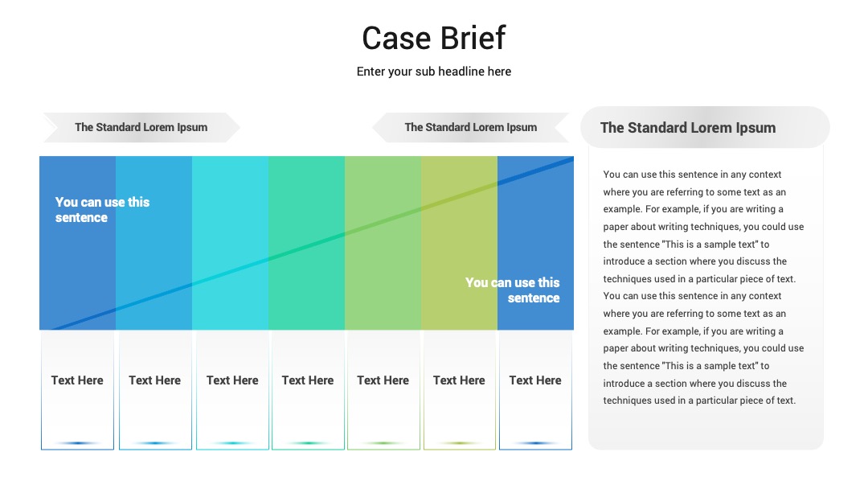The height and width of the screenshot is (489, 868).
Task: Click the lower-right 'You can use this sentence' caption
Action: [513, 290]
